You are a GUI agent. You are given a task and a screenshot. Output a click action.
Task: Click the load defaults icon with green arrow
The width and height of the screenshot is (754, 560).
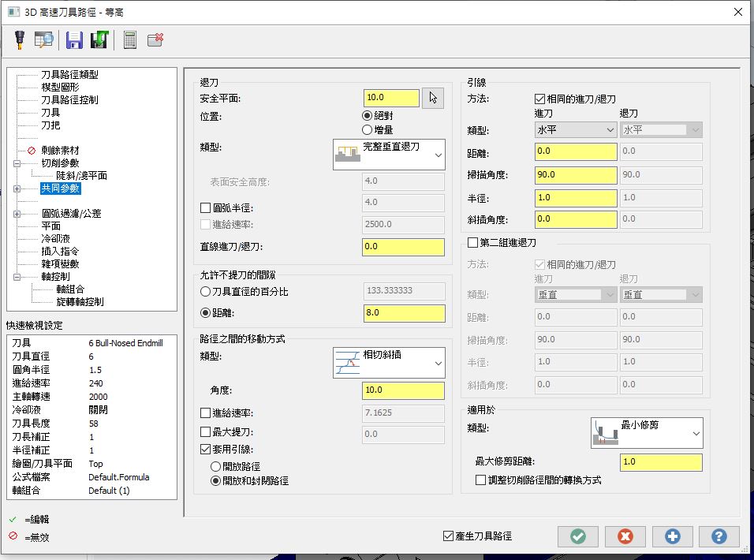[x=99, y=39]
